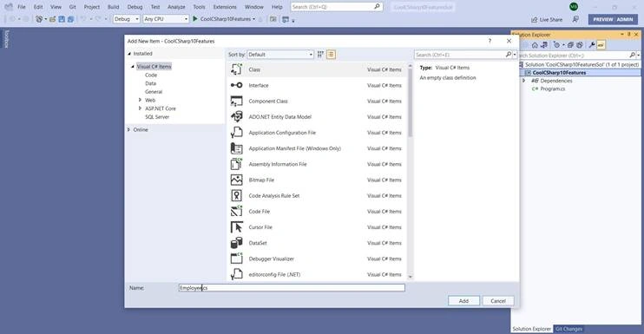The height and width of the screenshot is (334, 644).
Task: Click the Send Feedback icon near Live Share
Action: click(575, 19)
